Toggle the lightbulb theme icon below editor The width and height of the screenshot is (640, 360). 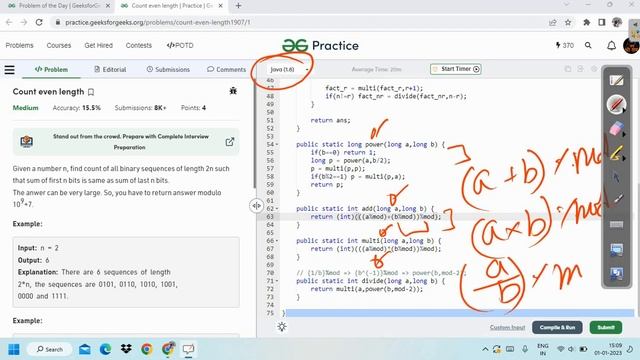coord(282,327)
